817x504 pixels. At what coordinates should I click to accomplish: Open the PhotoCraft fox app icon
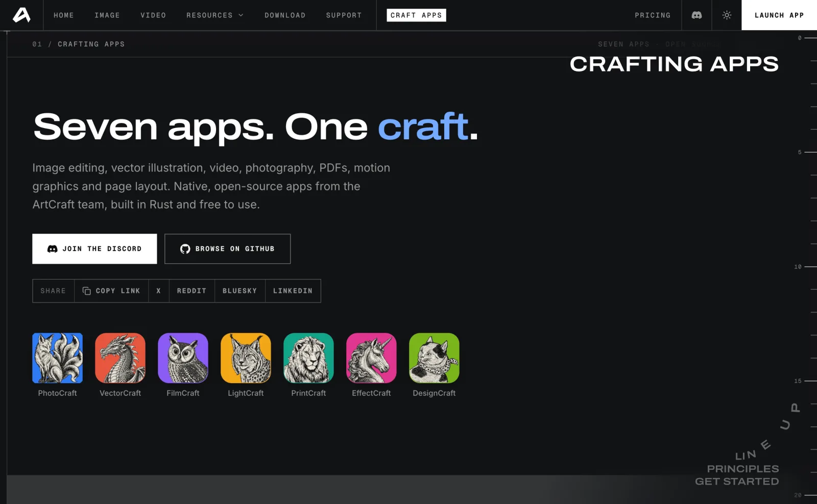pyautogui.click(x=57, y=358)
